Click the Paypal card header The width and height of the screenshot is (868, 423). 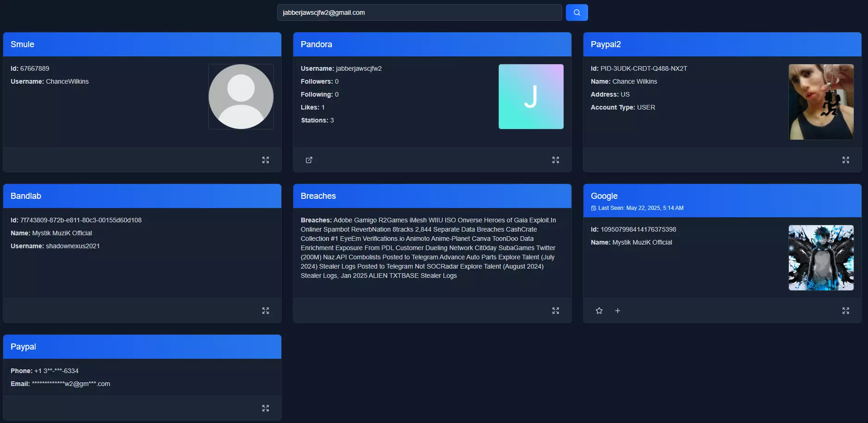[142, 347]
